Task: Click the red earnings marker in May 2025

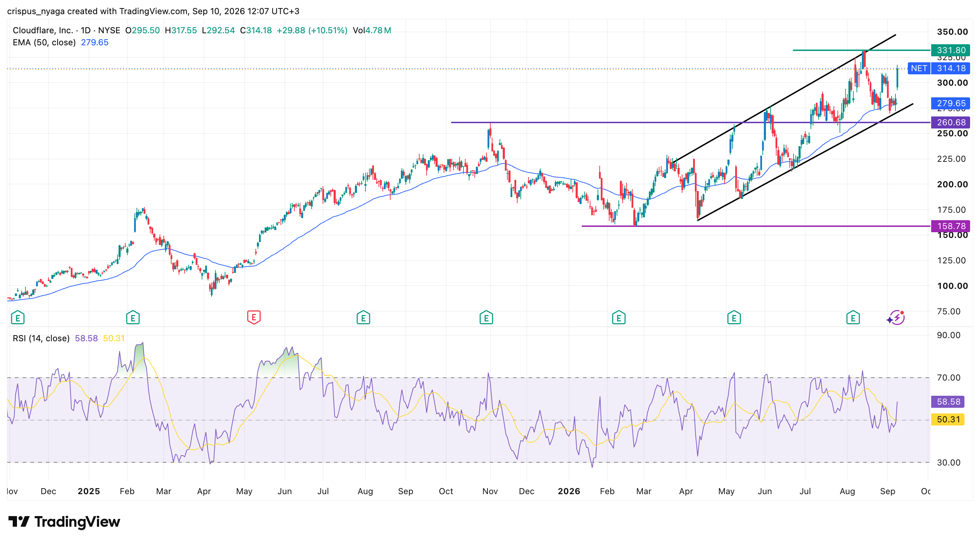Action: [x=254, y=318]
